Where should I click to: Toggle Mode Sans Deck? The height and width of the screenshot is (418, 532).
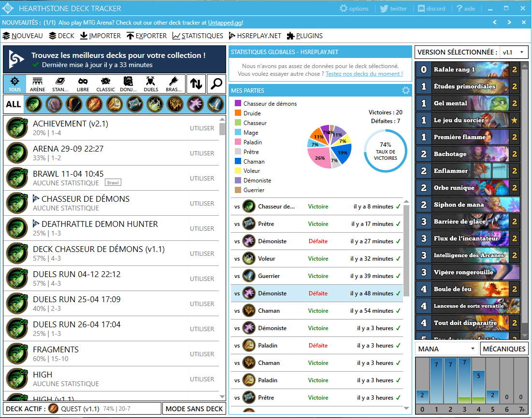(194, 409)
